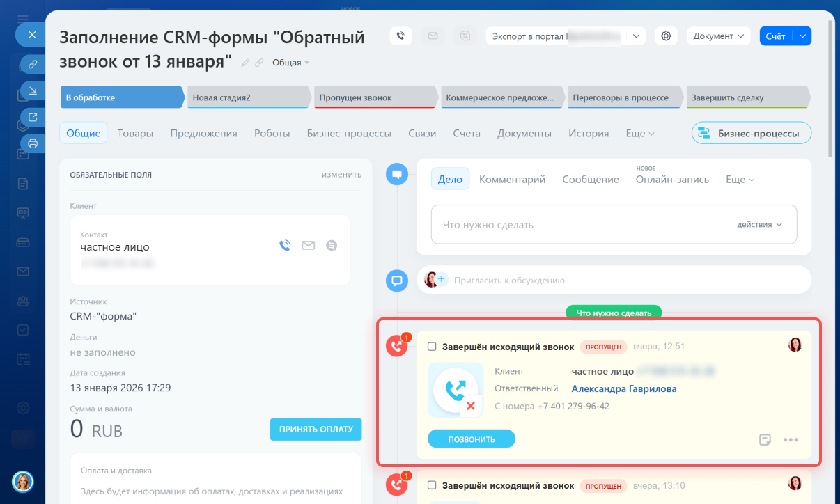Click the phone call icon in header

click(400, 36)
